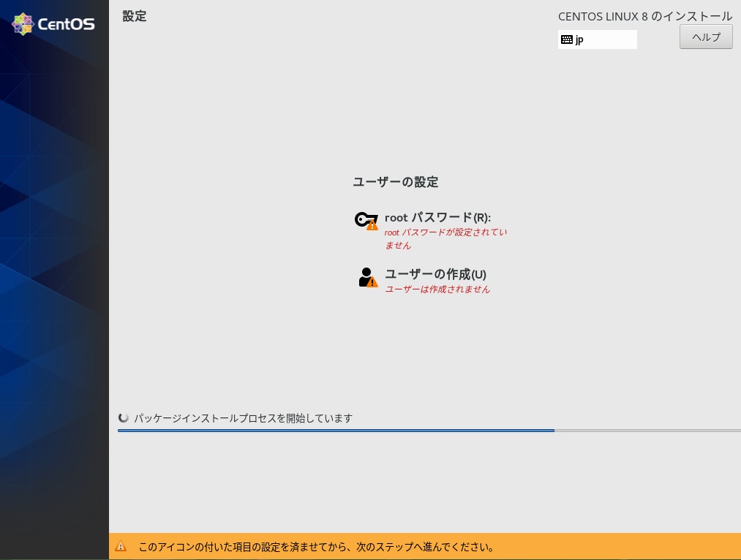
Task: Open the ヘルプ help button
Action: pyautogui.click(x=706, y=37)
